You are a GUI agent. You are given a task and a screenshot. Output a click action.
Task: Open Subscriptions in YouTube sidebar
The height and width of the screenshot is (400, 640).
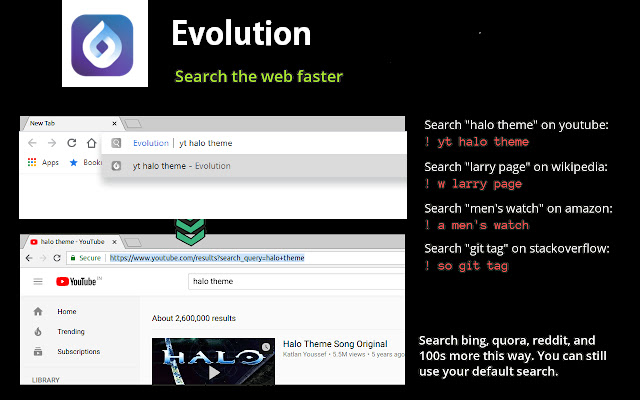coord(79,351)
